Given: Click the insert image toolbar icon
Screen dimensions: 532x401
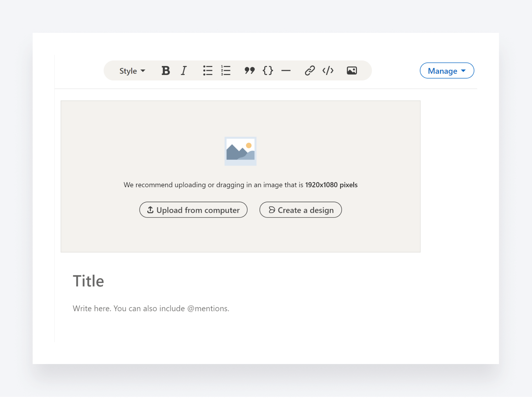Looking at the screenshot, I should coord(352,71).
